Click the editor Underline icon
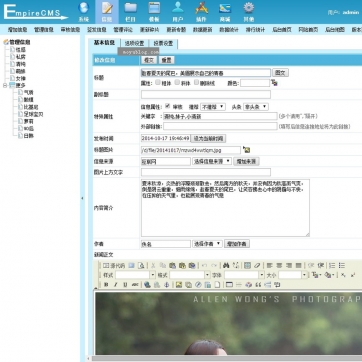 (x=125, y=285)
